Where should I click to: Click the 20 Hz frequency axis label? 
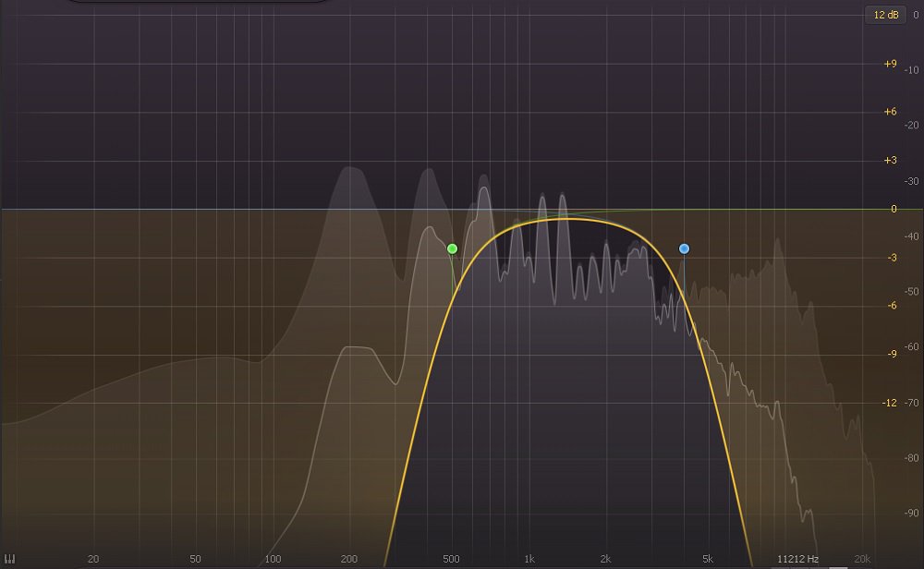tap(93, 559)
